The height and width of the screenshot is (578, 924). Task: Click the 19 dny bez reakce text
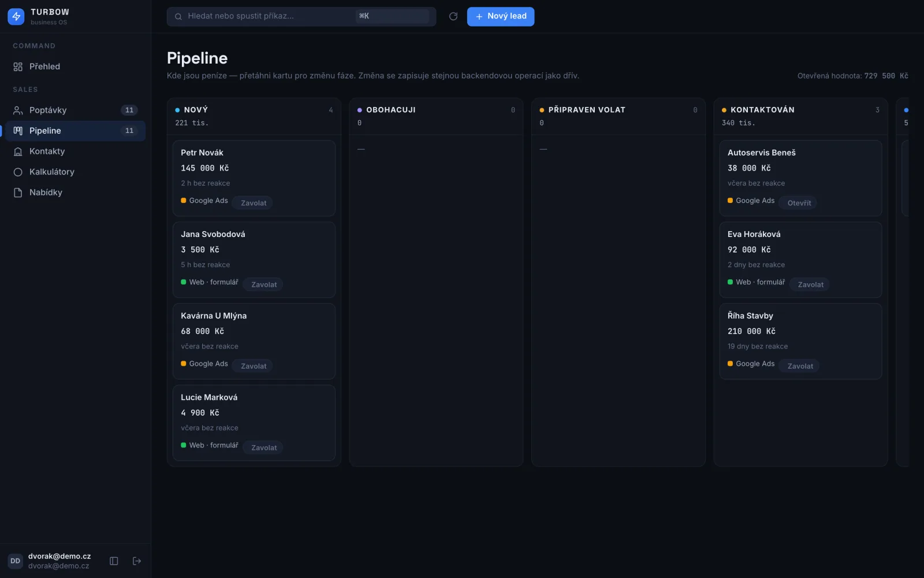758,346
